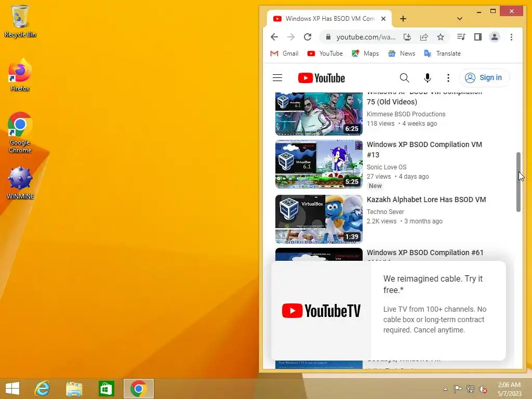Reload the YouTube page

(308, 37)
